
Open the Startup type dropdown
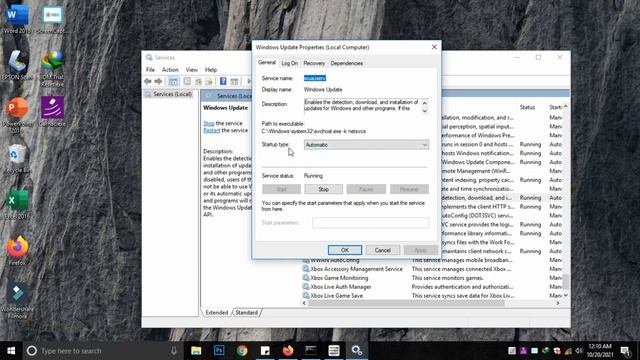point(366,145)
